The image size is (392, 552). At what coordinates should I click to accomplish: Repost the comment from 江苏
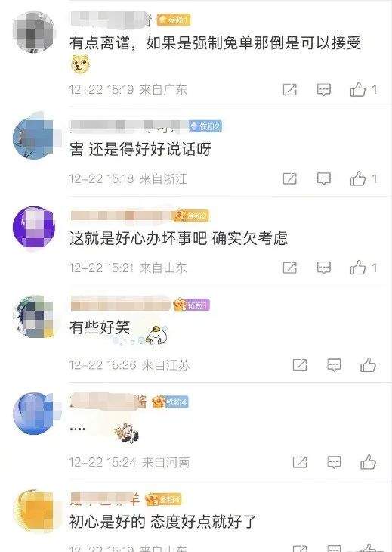point(300,365)
